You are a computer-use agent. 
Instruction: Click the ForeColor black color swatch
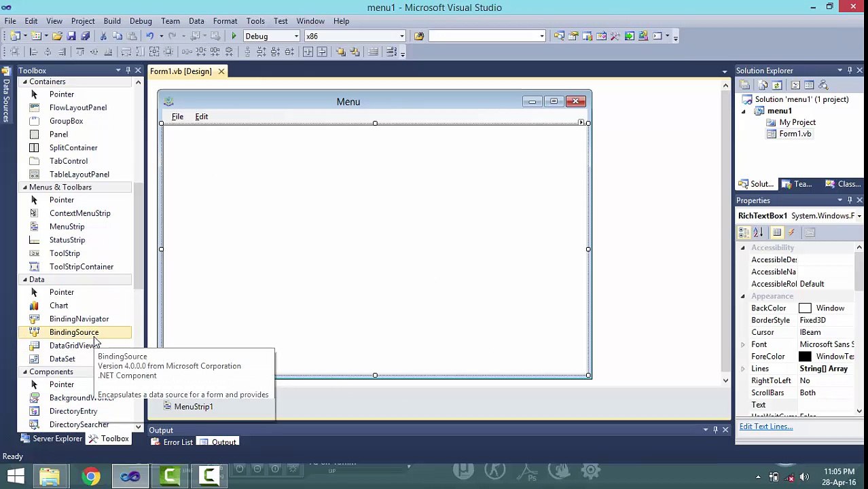[x=805, y=357]
